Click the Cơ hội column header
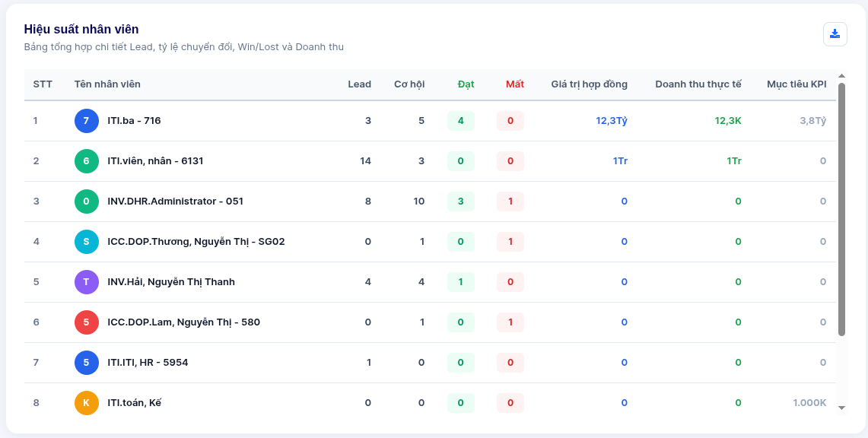This screenshot has height=438, width=868. pyautogui.click(x=409, y=84)
